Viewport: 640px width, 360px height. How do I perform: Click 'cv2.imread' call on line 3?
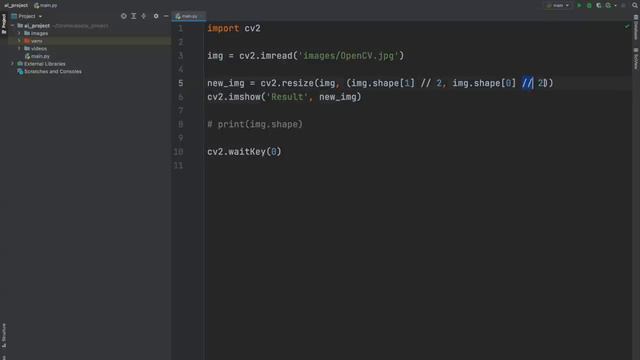266,56
